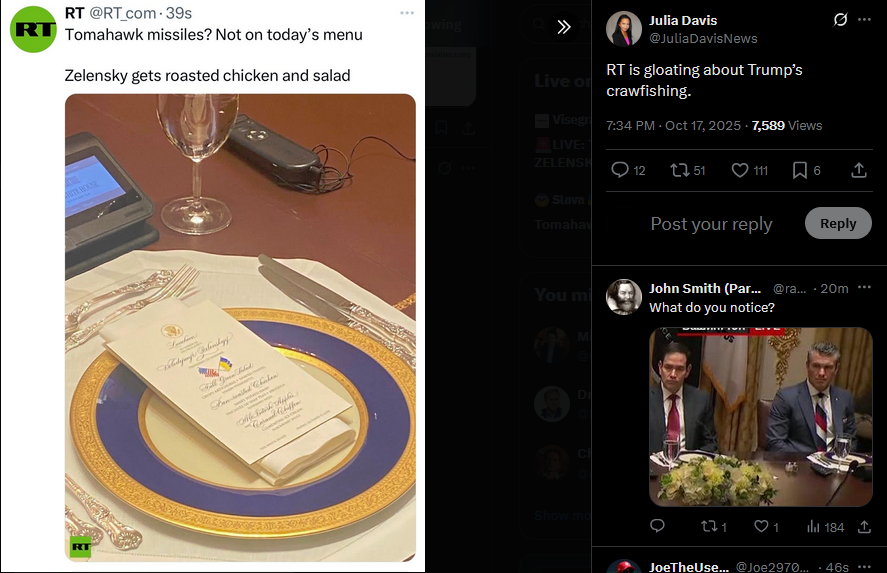Repost the post with 51 reposts

[687, 170]
